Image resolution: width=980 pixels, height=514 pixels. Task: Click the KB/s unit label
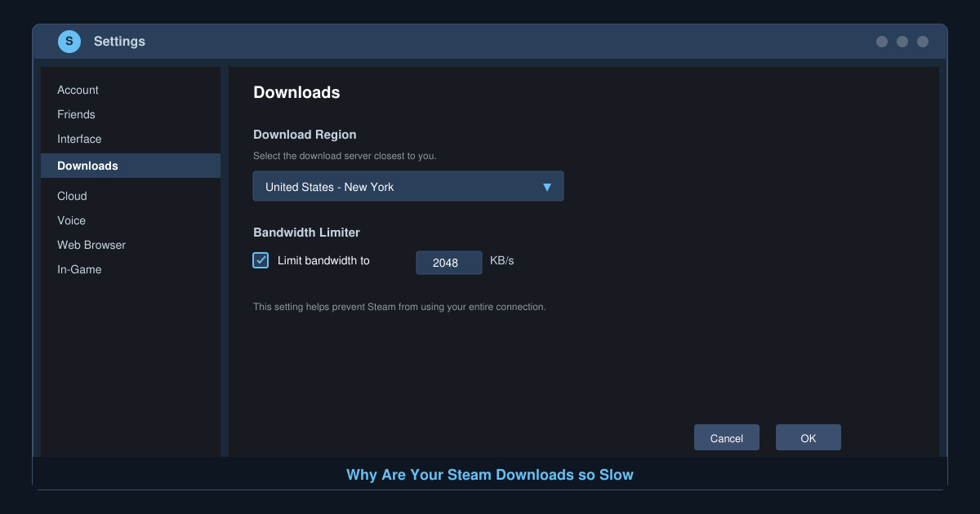[501, 261]
